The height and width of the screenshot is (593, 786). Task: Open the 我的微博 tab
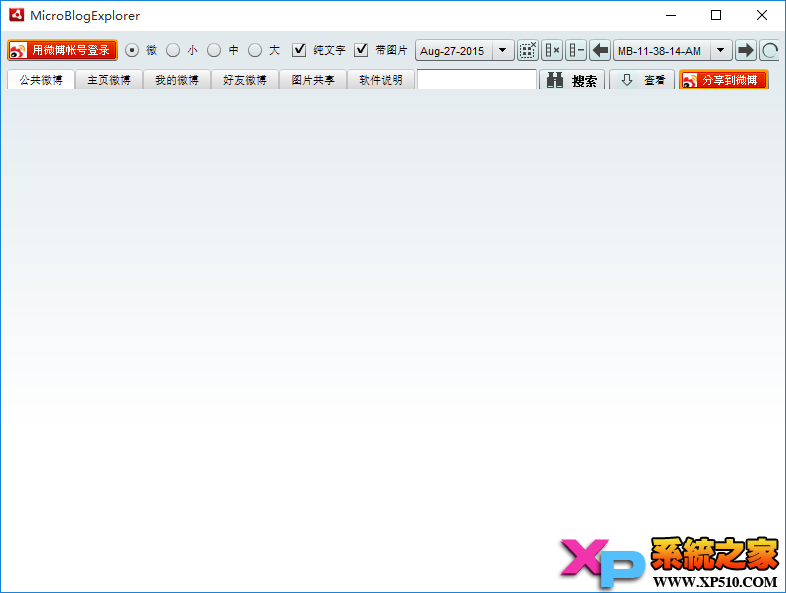[x=177, y=80]
